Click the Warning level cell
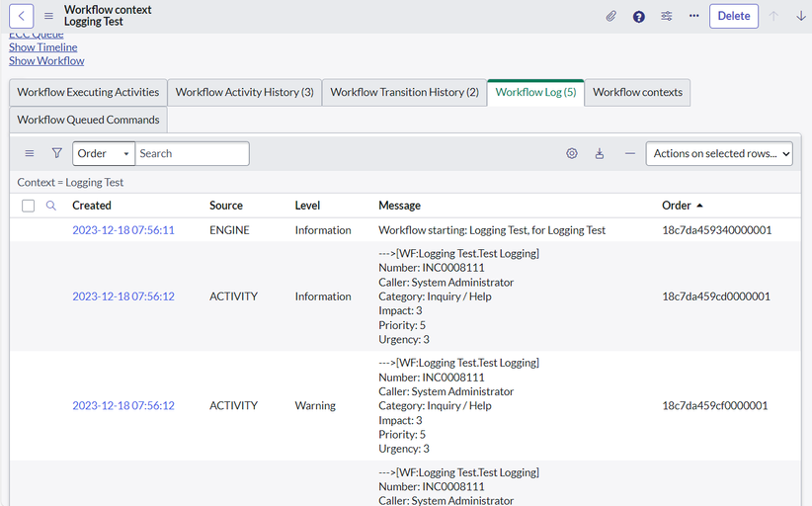812x506 pixels. (x=315, y=405)
